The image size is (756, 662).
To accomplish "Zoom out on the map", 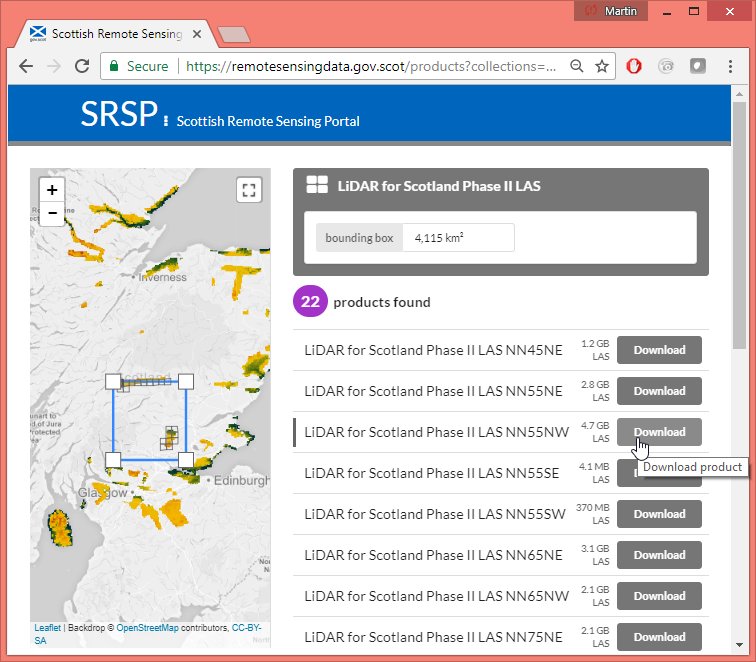I will (52, 212).
